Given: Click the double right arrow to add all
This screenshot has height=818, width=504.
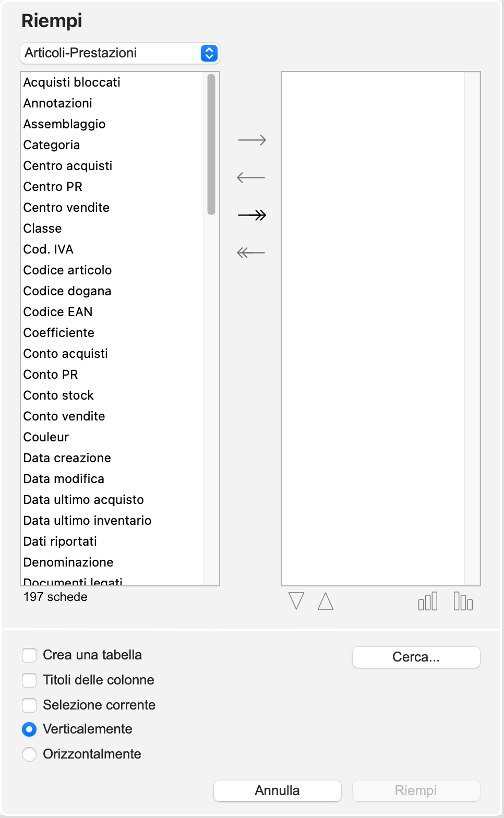Looking at the screenshot, I should [251, 215].
